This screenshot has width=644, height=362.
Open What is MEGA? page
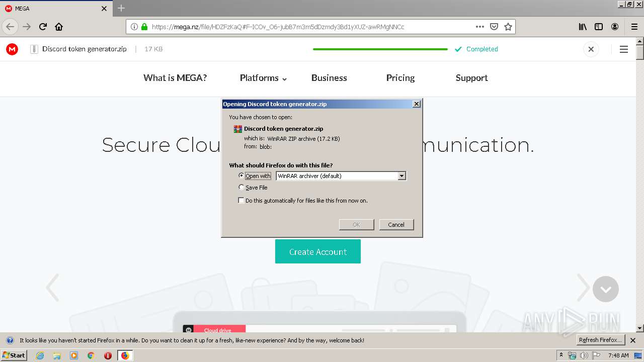point(175,78)
